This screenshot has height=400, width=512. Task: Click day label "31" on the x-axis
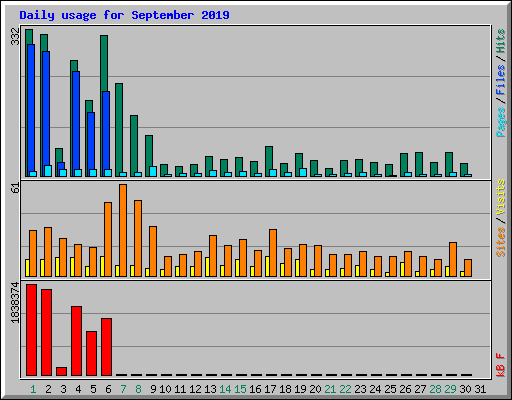point(480,389)
